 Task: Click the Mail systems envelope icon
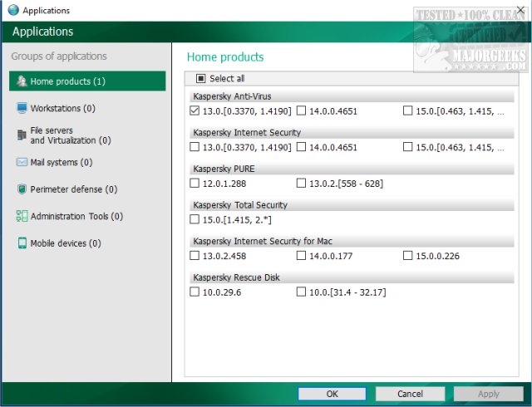22,162
